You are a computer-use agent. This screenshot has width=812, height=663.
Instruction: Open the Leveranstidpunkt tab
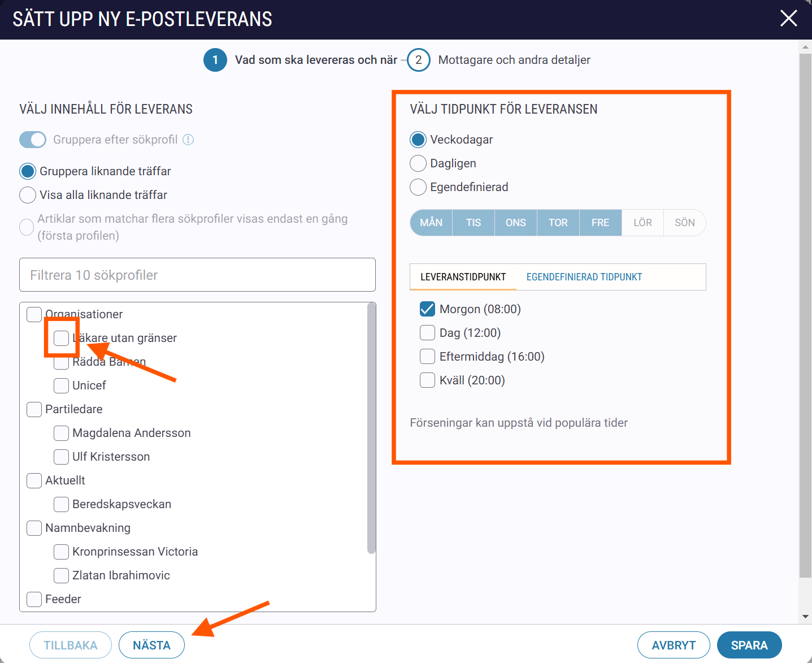(x=463, y=277)
